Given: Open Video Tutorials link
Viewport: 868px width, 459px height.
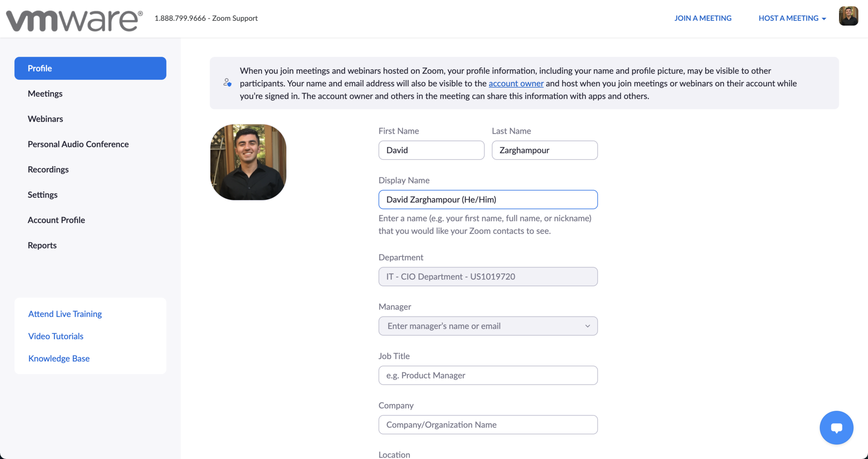Looking at the screenshot, I should pos(56,336).
